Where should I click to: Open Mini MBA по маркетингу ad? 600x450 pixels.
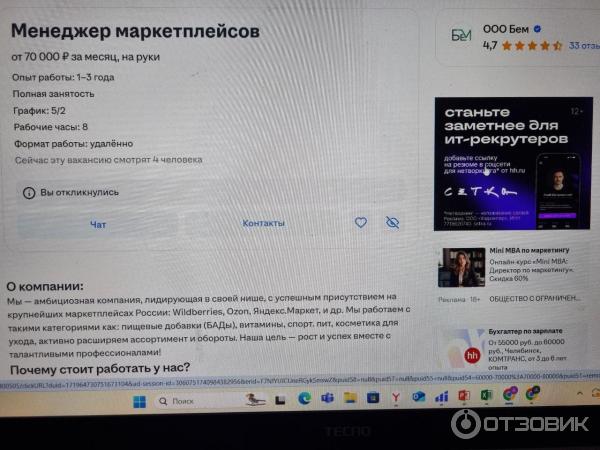click(x=529, y=250)
